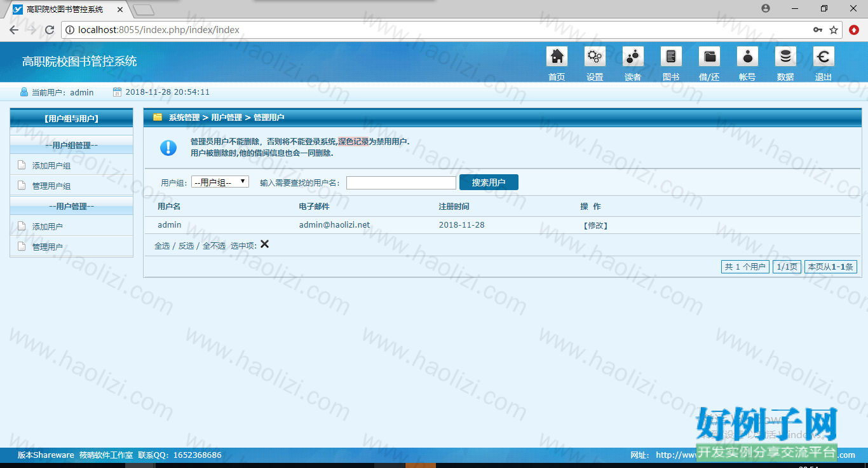868x468 pixels.
Task: Click page icon next to 添加用户组
Action: coord(22,165)
